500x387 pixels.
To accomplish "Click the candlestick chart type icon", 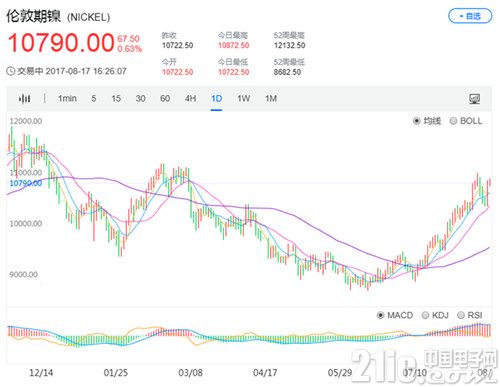I will pyautogui.click(x=24, y=99).
